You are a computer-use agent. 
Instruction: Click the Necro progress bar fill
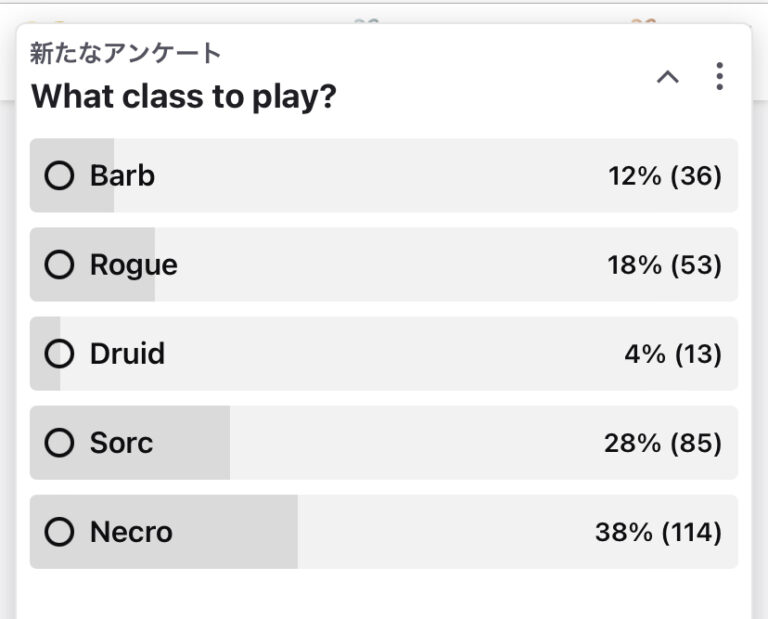[164, 532]
